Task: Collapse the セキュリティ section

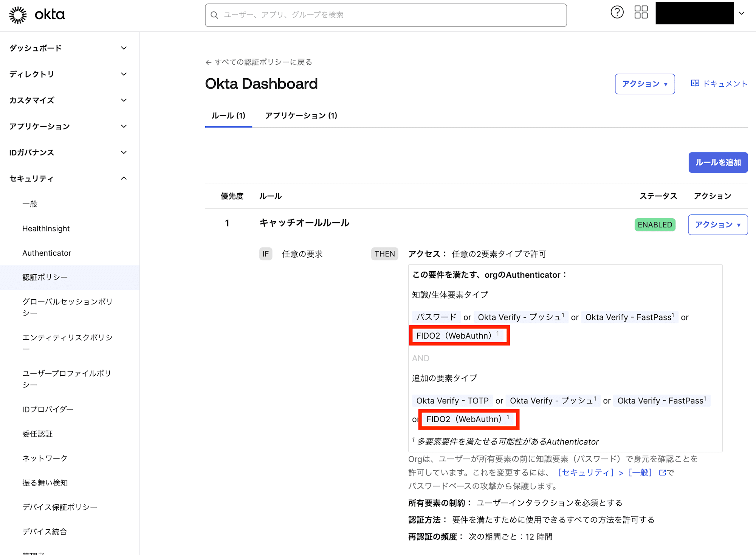Action: click(x=70, y=179)
